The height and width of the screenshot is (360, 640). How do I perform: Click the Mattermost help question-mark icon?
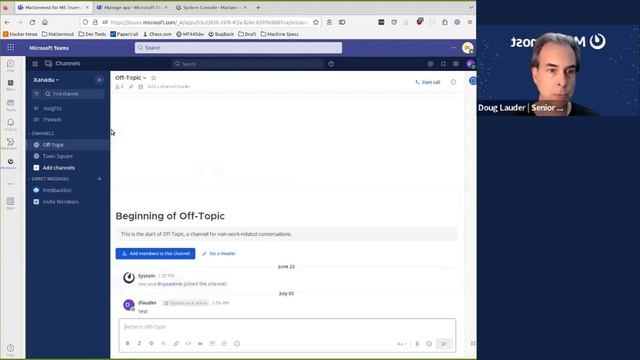[331, 64]
